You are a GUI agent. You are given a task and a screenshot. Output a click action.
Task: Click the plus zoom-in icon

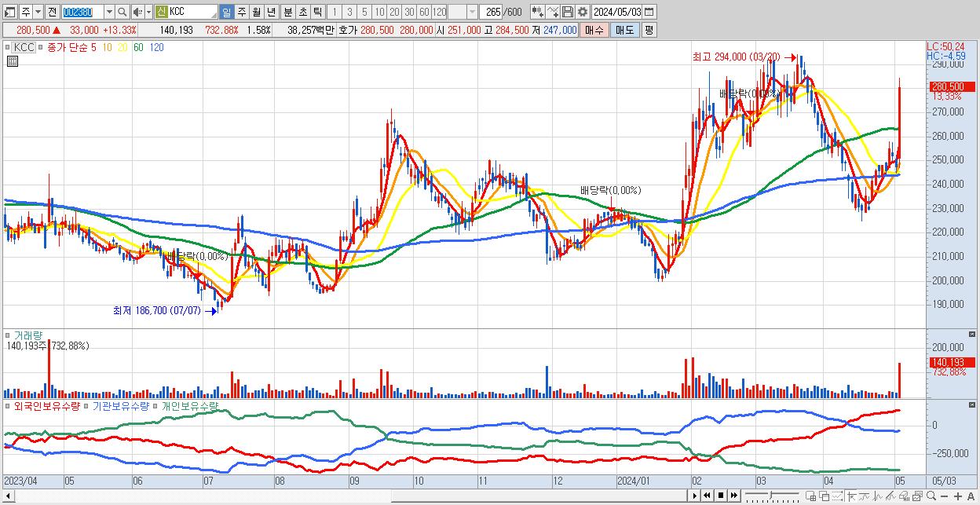pyautogui.click(x=958, y=496)
